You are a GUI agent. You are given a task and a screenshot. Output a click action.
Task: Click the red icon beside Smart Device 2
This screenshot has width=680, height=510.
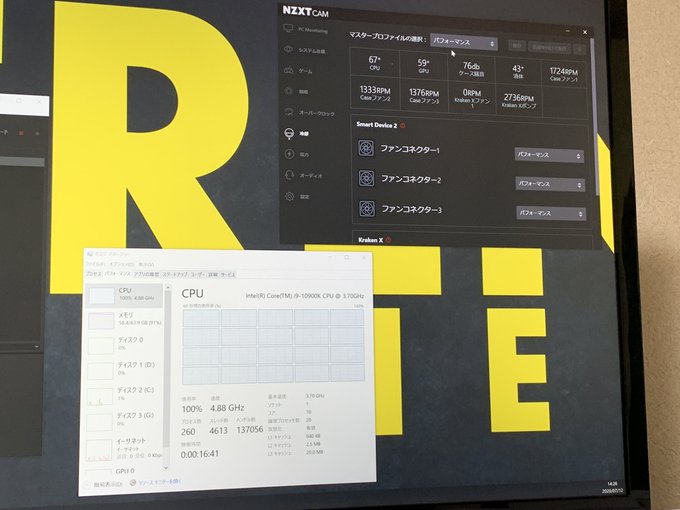[403, 125]
